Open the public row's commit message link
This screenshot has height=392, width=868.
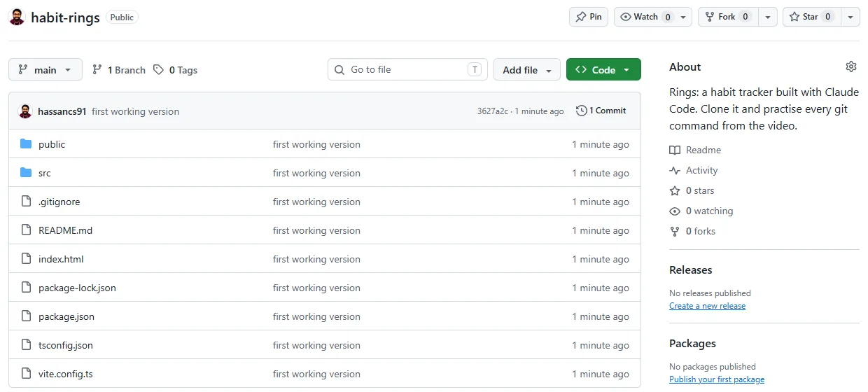coord(316,144)
